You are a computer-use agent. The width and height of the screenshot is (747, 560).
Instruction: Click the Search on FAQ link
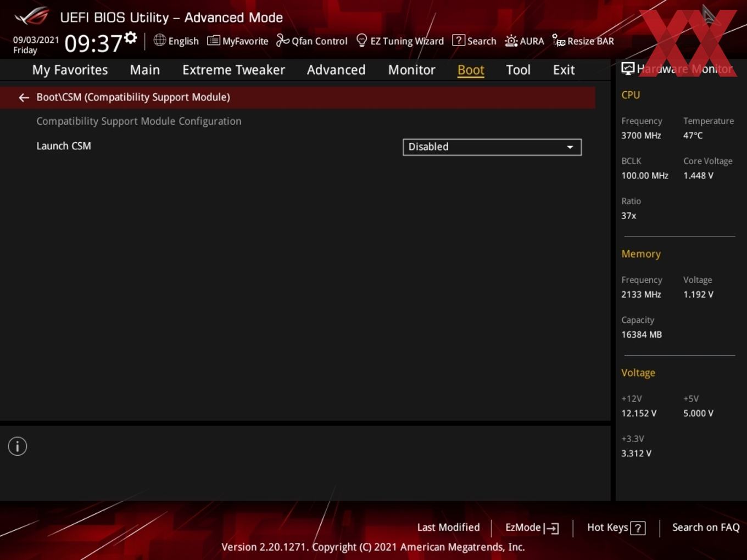click(x=706, y=528)
